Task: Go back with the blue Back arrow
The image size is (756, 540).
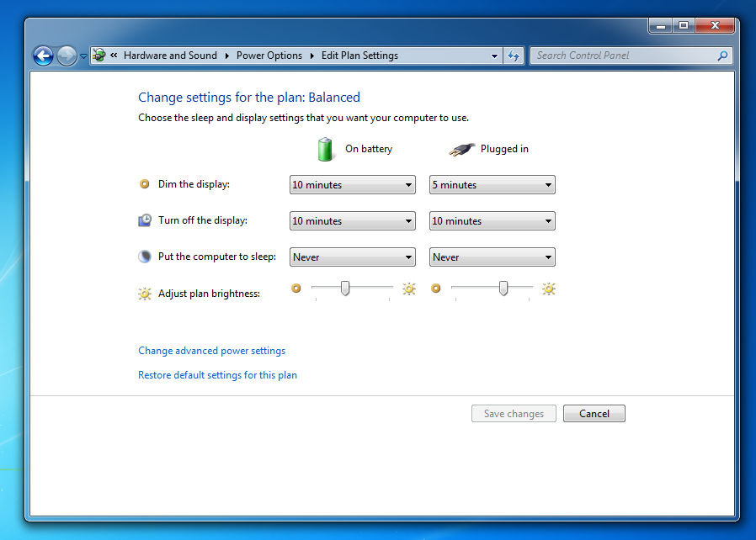Action: [x=44, y=56]
